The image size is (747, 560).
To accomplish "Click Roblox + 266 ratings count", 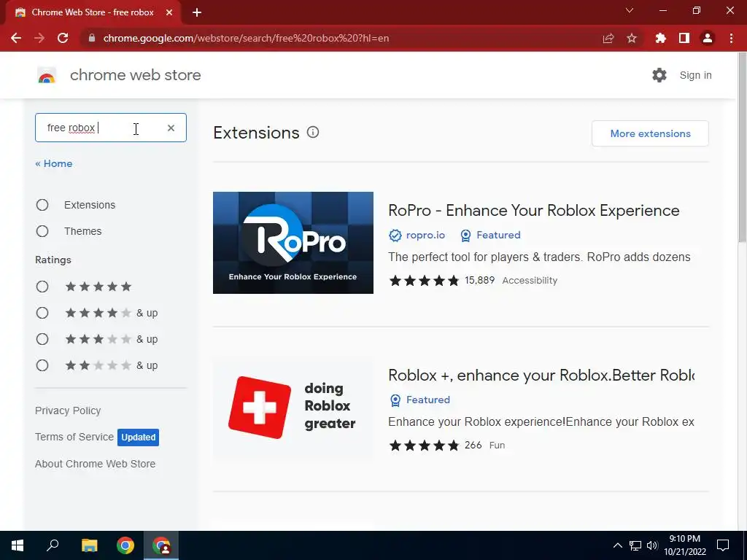I will (x=473, y=446).
